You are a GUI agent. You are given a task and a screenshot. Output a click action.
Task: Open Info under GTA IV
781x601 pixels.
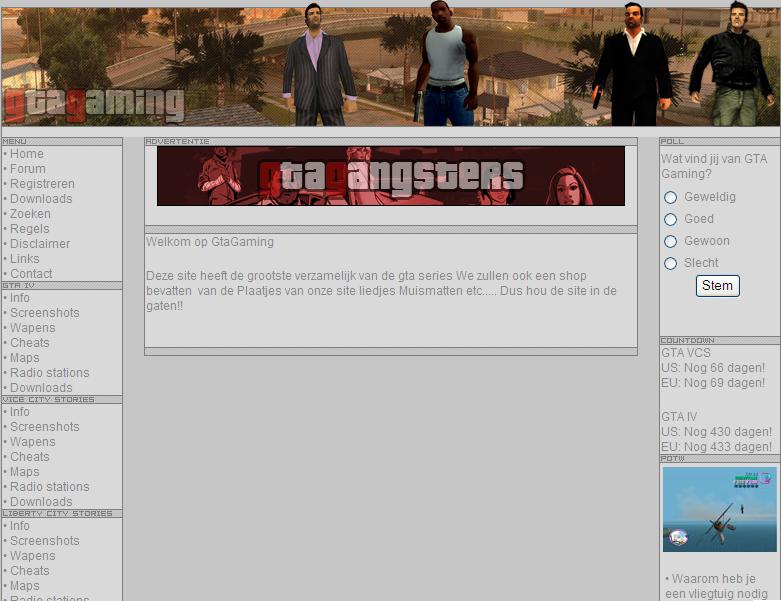(20, 298)
